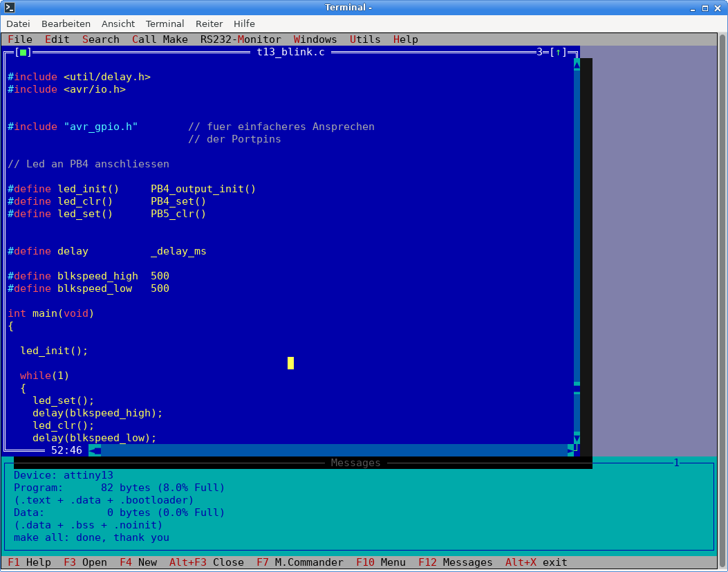Click Alt+X exit in status line
The image size is (728, 572).
536,563
